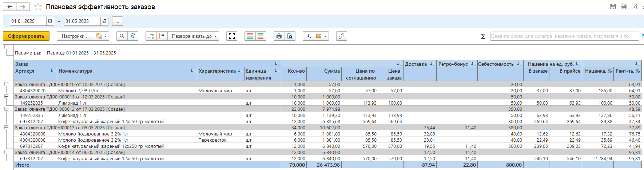
Task: Toggle full screen report view
Action: [x=232, y=36]
